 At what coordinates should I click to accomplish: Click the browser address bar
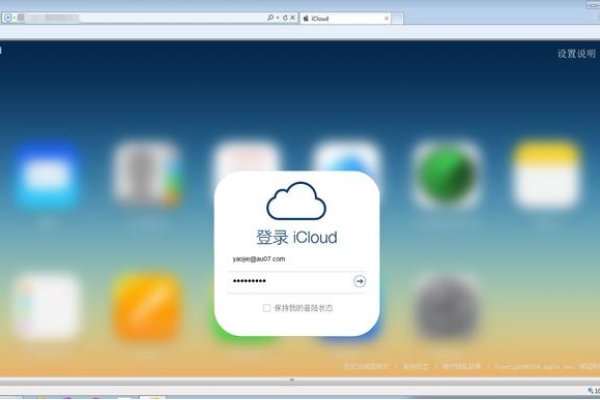(149, 18)
